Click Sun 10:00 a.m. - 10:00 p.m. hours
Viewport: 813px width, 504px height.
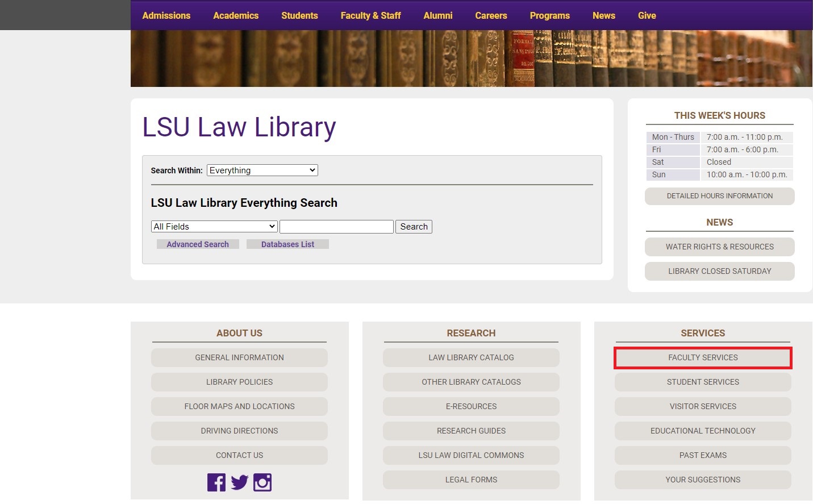click(719, 174)
